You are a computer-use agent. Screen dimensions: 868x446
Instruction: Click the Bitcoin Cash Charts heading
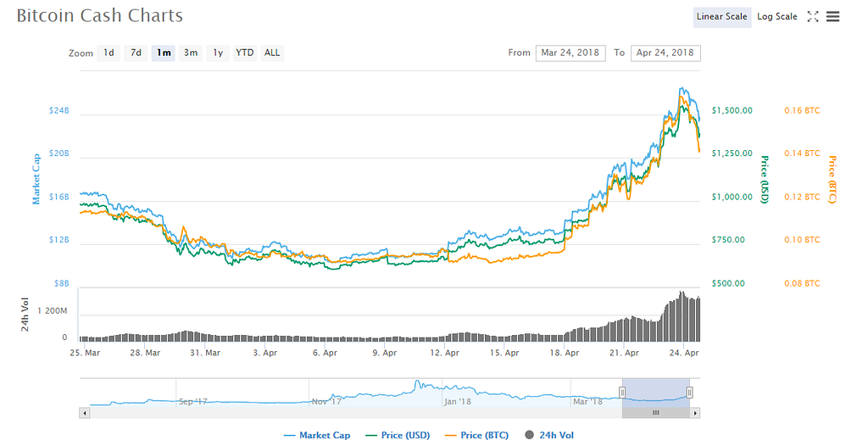click(100, 15)
